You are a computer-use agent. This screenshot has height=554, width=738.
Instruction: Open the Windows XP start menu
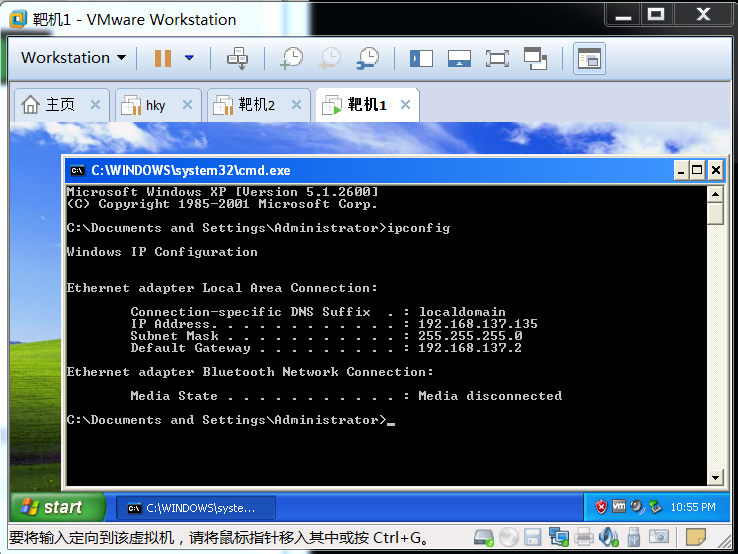pyautogui.click(x=57, y=507)
